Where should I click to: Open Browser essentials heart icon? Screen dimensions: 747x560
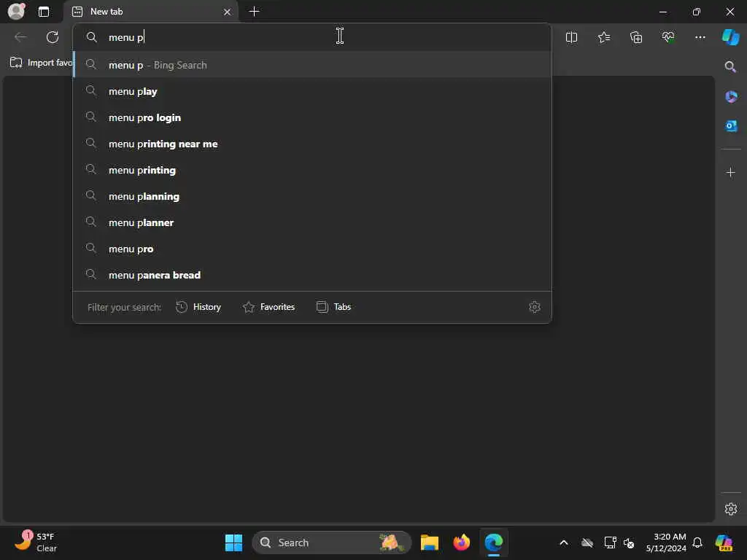(668, 37)
